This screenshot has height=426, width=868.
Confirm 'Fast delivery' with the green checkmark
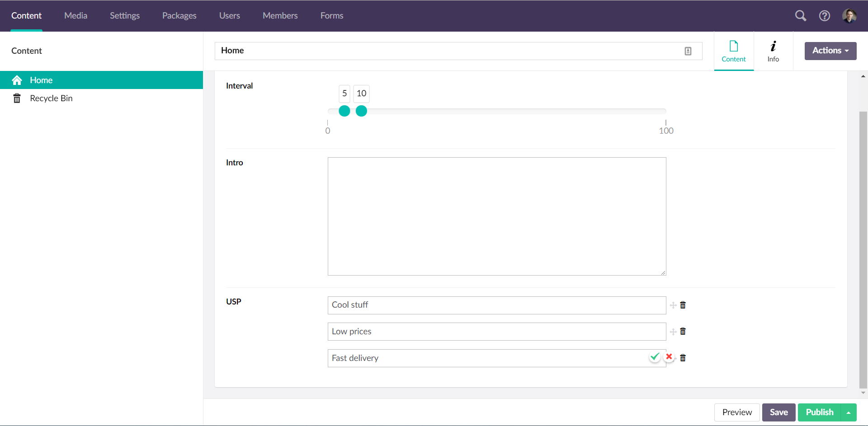655,356
